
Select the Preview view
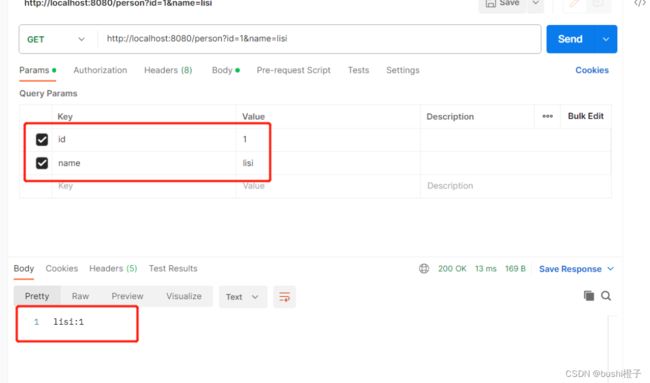(127, 296)
